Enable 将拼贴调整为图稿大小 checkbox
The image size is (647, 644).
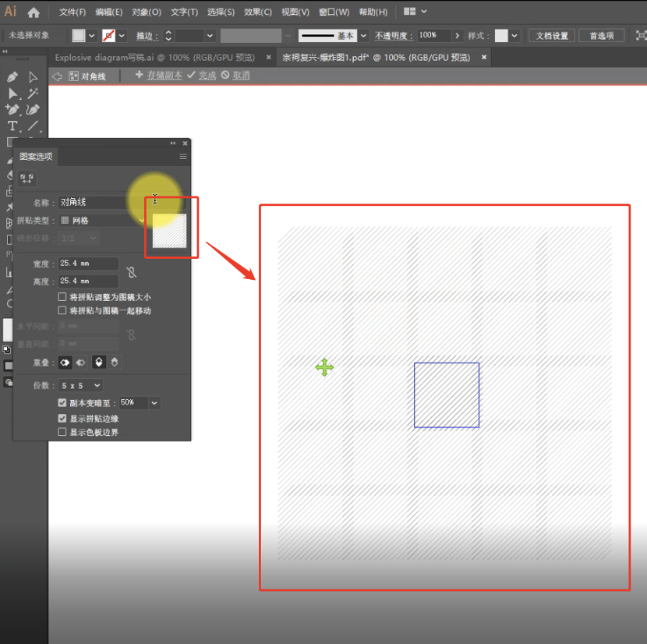(x=62, y=297)
